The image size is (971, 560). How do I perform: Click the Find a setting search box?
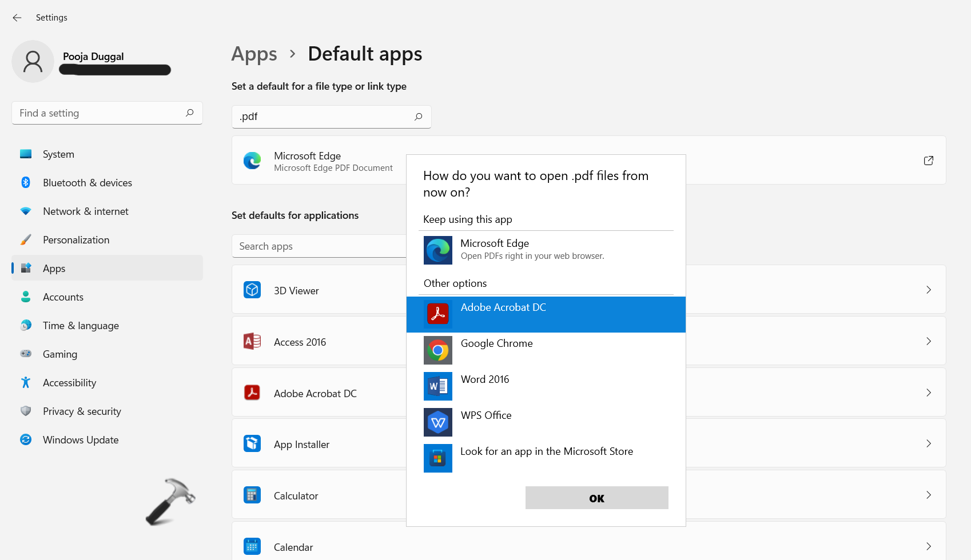100,113
